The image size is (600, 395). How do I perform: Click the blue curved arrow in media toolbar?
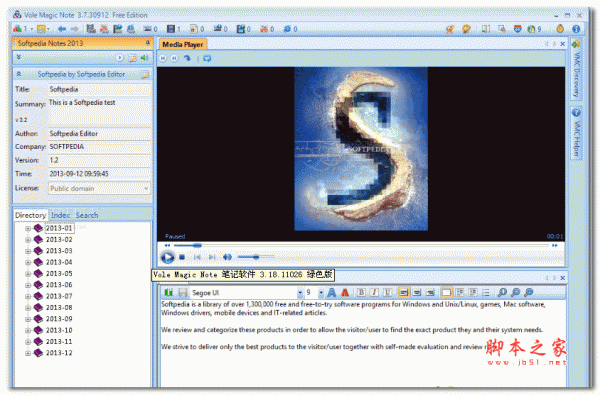[187, 58]
